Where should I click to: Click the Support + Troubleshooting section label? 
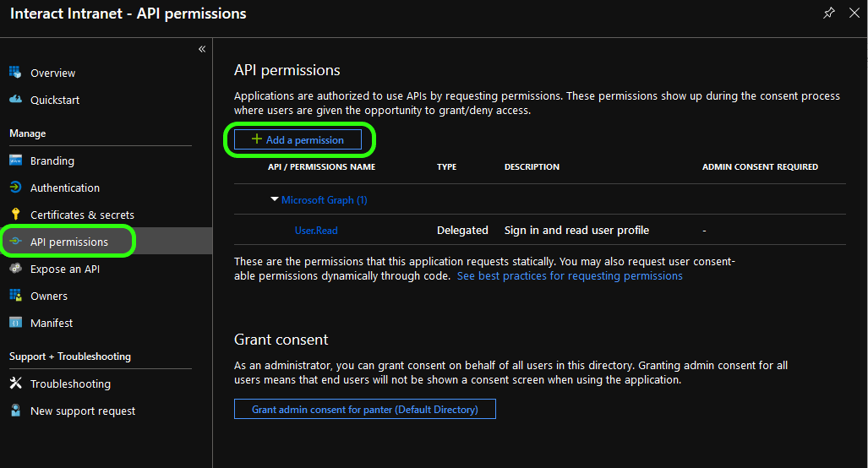(70, 356)
